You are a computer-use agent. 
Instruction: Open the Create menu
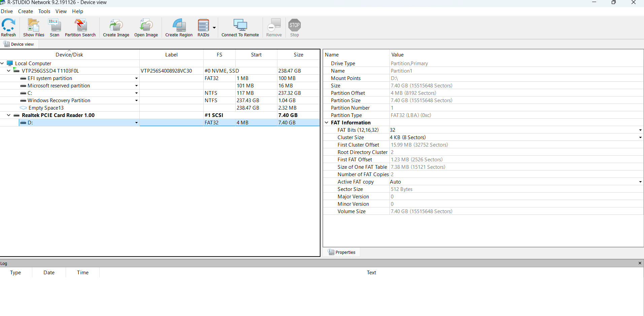click(26, 11)
